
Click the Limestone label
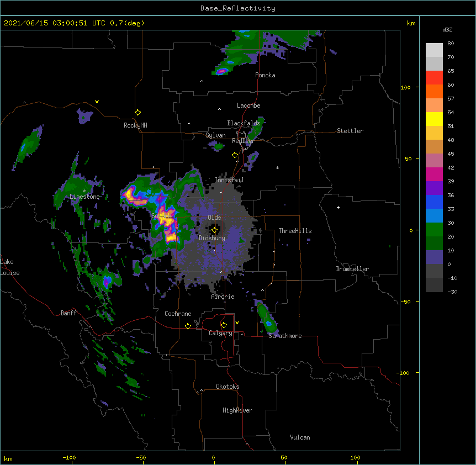(x=84, y=197)
